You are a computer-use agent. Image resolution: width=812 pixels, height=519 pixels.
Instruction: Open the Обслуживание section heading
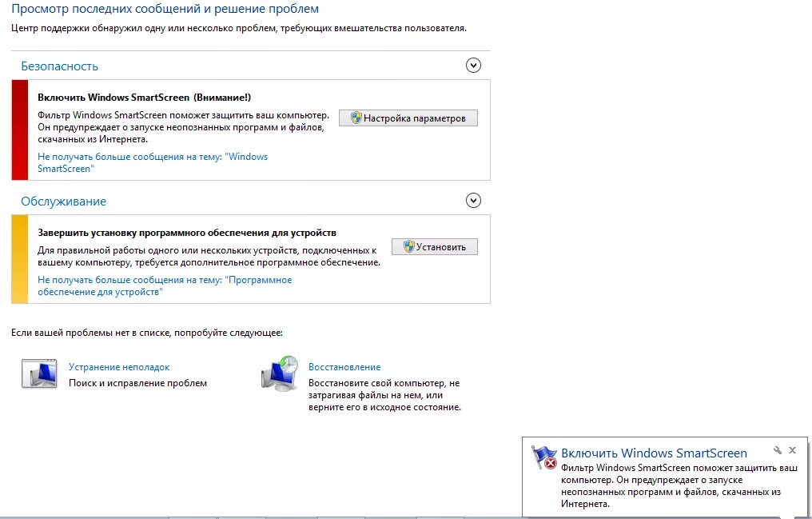[64, 202]
